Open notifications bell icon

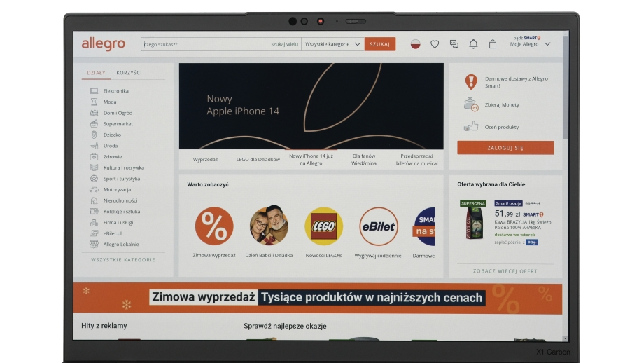[473, 44]
